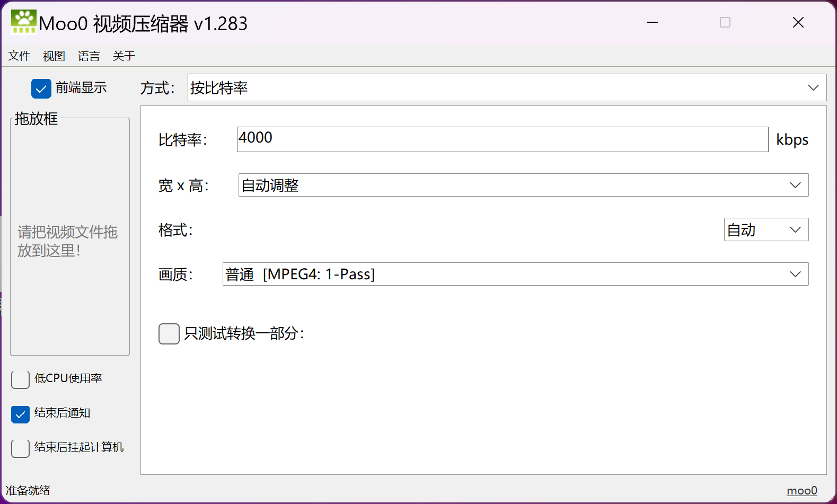The image size is (837, 504).
Task: Open the 视图 menu
Action: 54,56
